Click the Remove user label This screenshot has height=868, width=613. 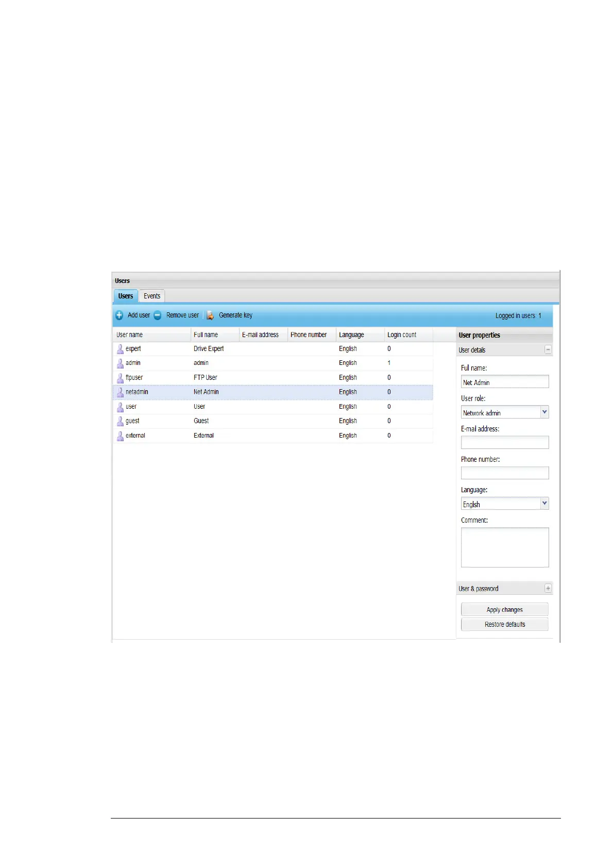[182, 315]
